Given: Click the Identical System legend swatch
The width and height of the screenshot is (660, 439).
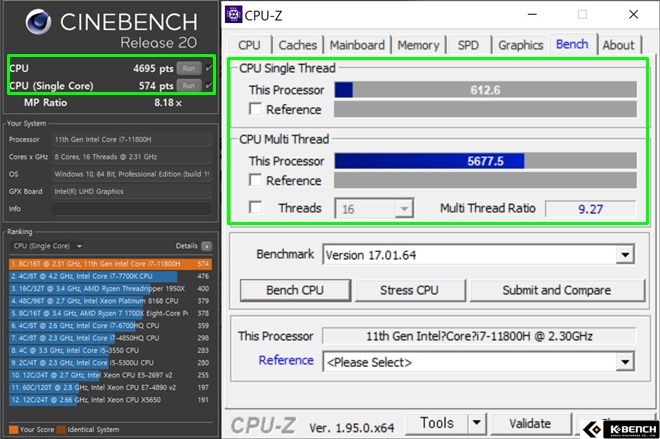Looking at the screenshot, I should tap(61, 430).
